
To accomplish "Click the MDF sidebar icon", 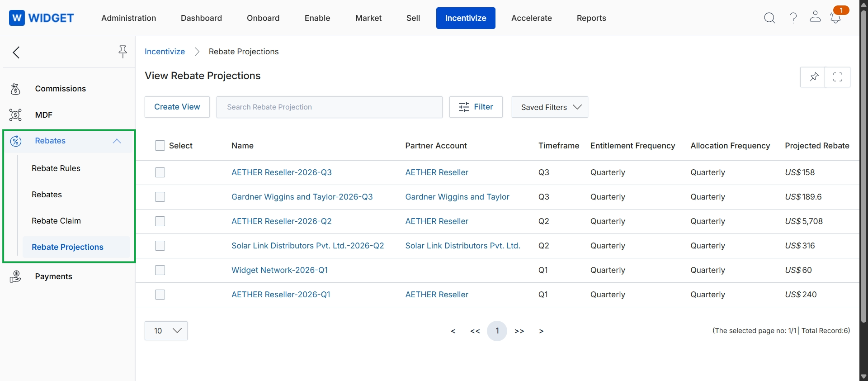I will coord(15,115).
